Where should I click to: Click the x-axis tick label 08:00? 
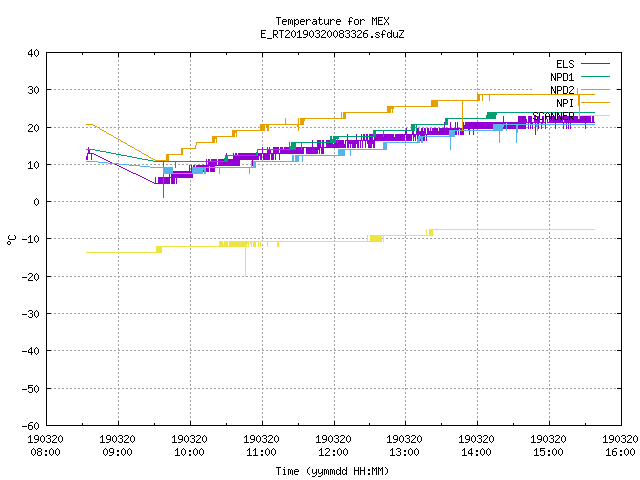pos(45,452)
